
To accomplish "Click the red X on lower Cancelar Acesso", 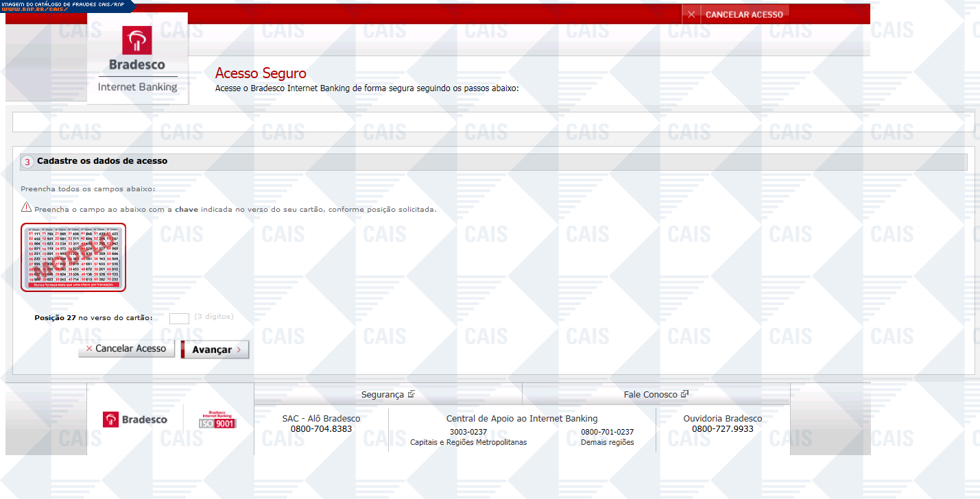I will (x=89, y=349).
